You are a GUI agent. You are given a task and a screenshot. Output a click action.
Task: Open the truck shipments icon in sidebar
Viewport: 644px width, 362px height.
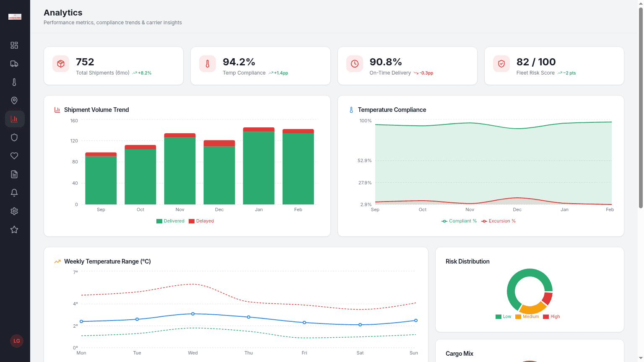click(14, 64)
